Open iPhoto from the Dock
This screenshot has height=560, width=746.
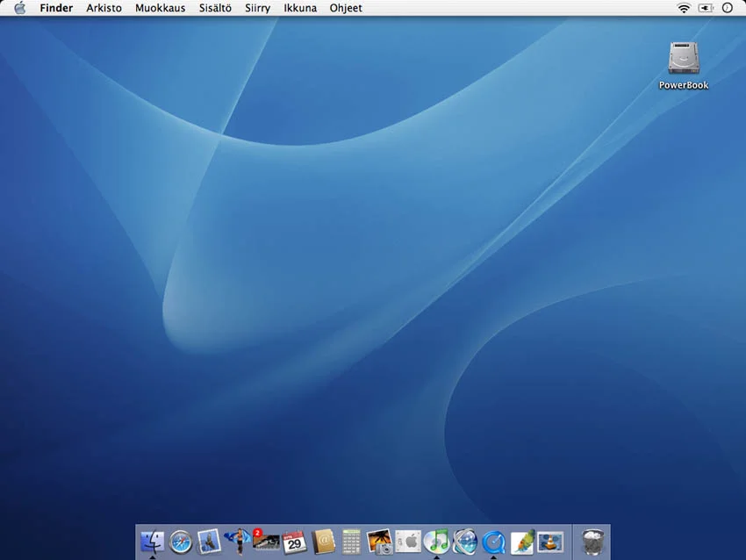click(379, 541)
